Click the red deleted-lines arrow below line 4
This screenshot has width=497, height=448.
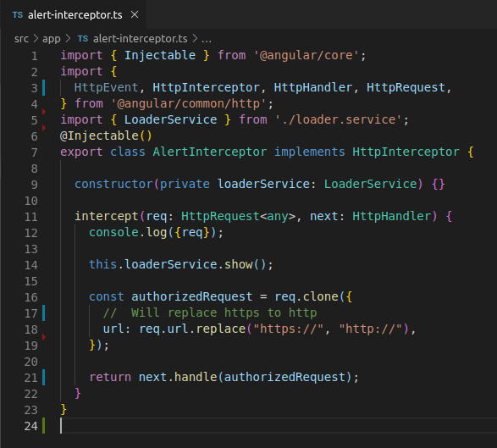pyautogui.click(x=44, y=112)
